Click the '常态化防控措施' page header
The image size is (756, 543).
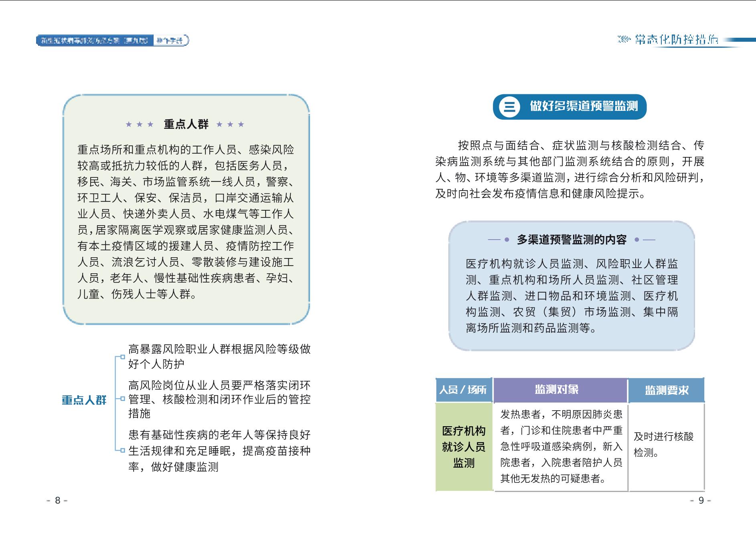click(x=676, y=39)
